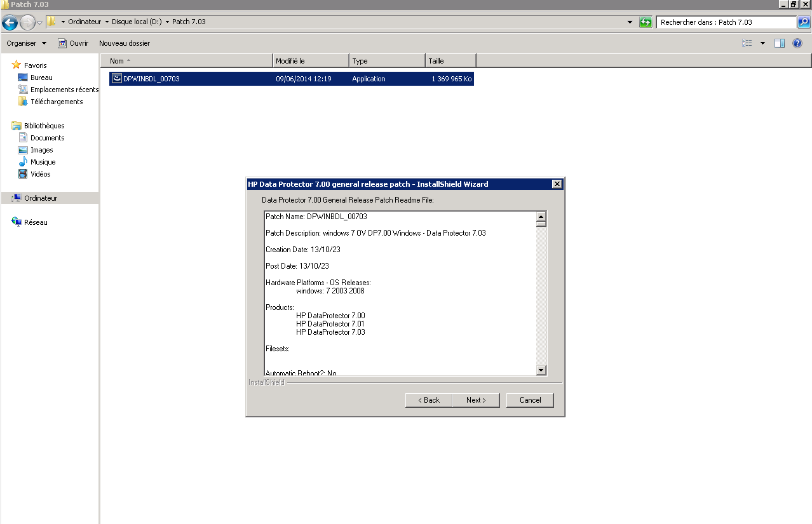The width and height of the screenshot is (812, 524).
Task: Toggle the preview pane
Action: (780, 43)
